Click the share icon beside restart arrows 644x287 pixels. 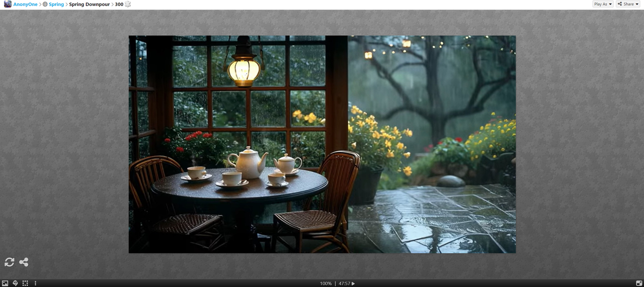pyautogui.click(x=24, y=262)
